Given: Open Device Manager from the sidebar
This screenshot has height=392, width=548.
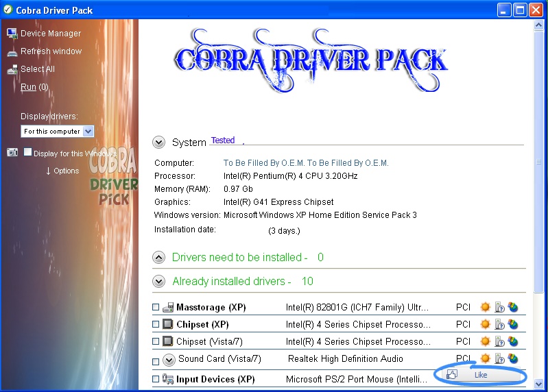Looking at the screenshot, I should point(51,34).
